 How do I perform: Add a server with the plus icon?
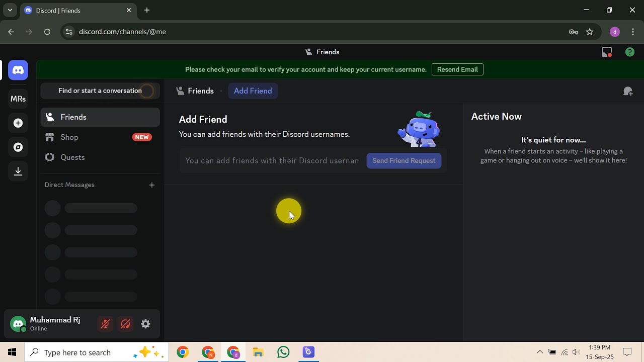coord(18,123)
